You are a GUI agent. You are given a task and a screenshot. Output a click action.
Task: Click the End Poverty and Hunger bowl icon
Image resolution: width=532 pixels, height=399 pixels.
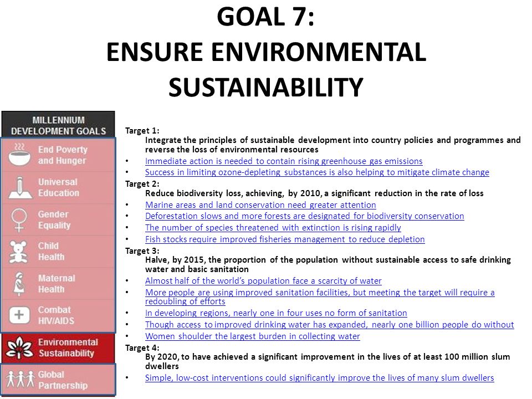(19, 155)
